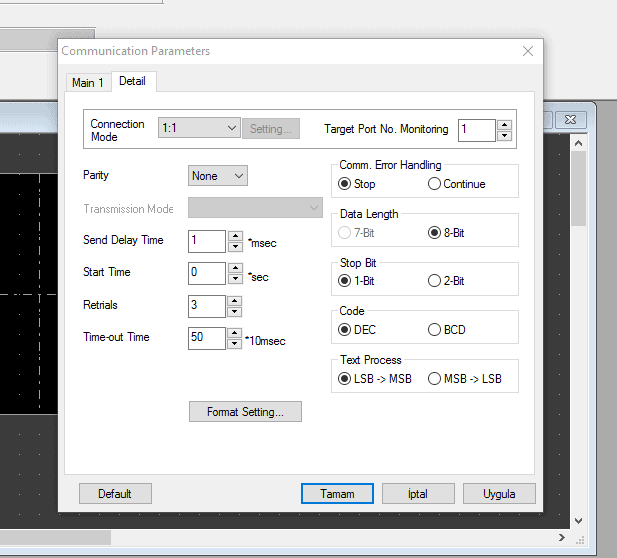Choose the 2-Bit stop bit option
Viewport: 617px width, 558px height.
tap(434, 281)
